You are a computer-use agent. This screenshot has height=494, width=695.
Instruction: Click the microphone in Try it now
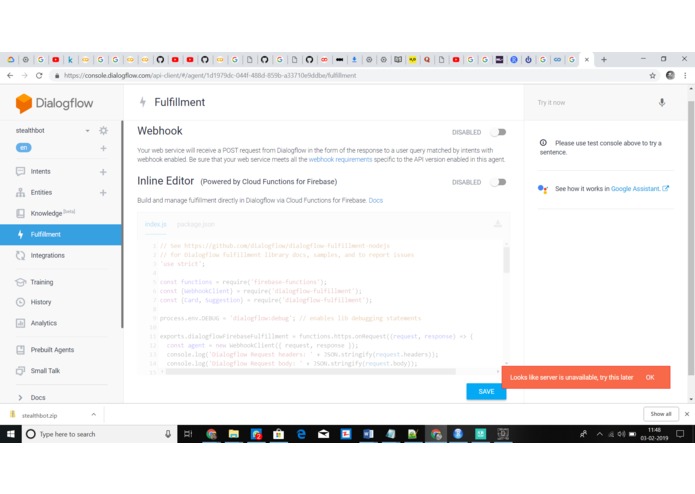click(x=662, y=102)
